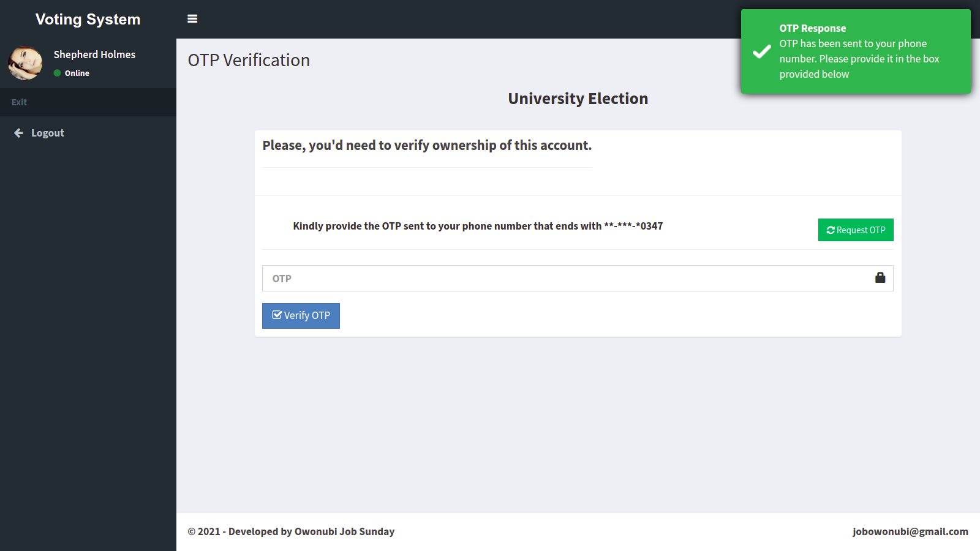Open the Voting System home title
Viewport: 980px width, 551px height.
pos(88,20)
